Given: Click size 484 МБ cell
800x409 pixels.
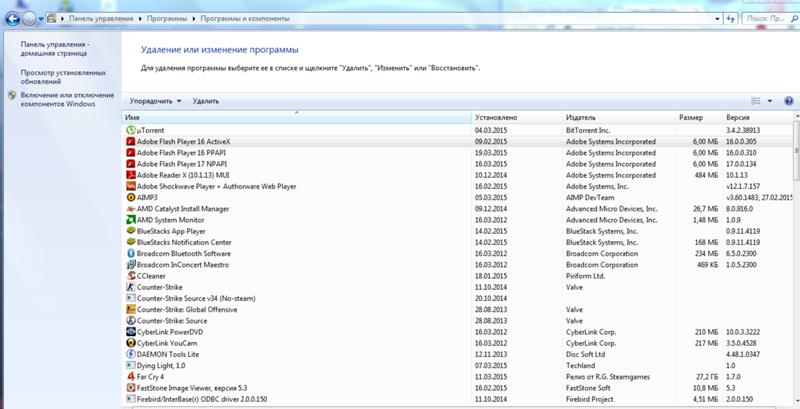Looking at the screenshot, I should pos(706,175).
